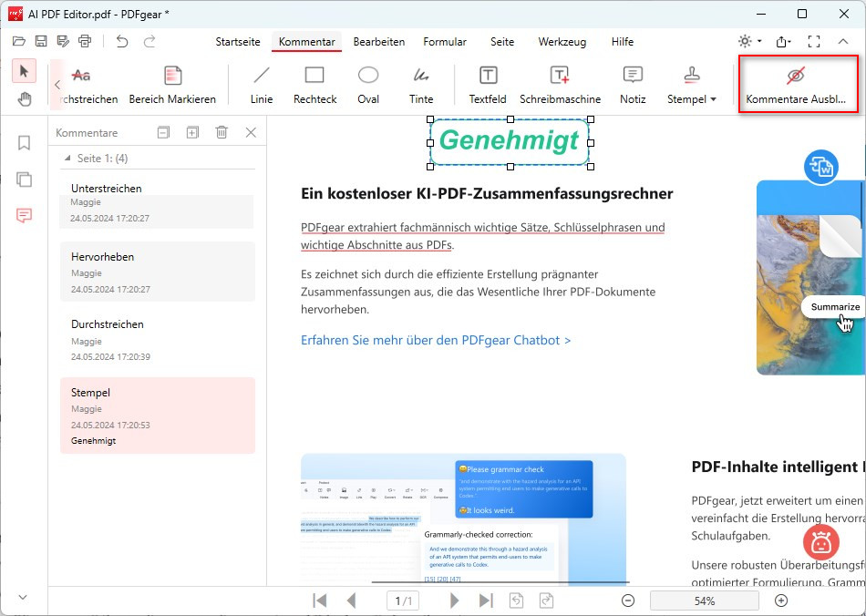Pick the Rechteck shape tool
The width and height of the screenshot is (866, 616).
coord(314,86)
